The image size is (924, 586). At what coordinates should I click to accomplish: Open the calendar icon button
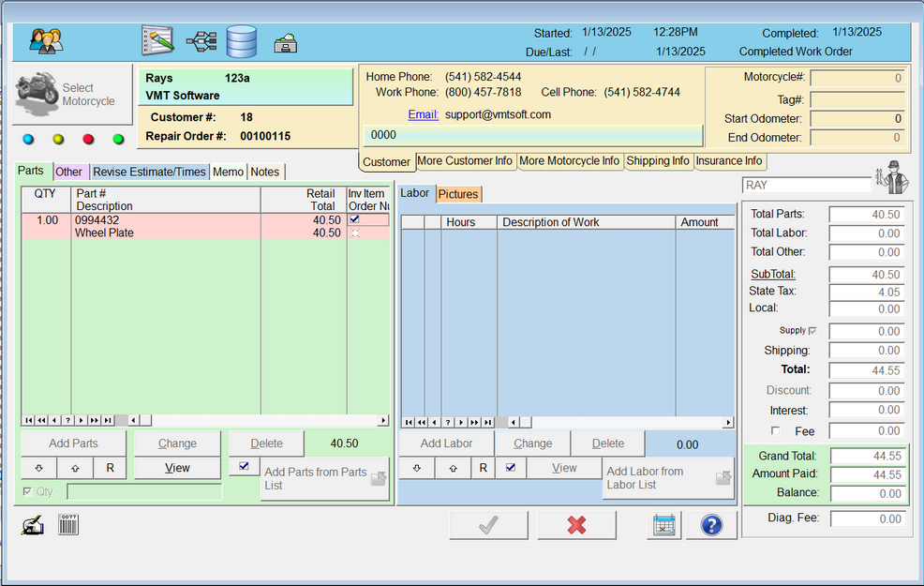664,525
